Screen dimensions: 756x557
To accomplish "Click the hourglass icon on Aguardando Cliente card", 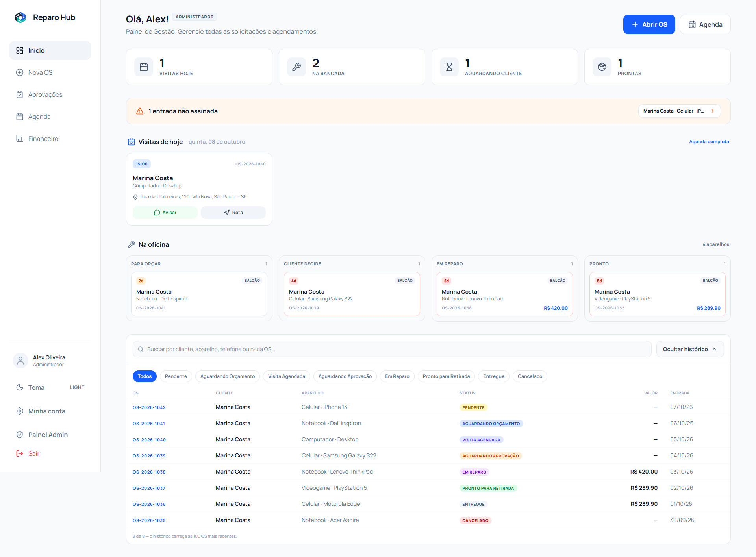I will (x=449, y=67).
